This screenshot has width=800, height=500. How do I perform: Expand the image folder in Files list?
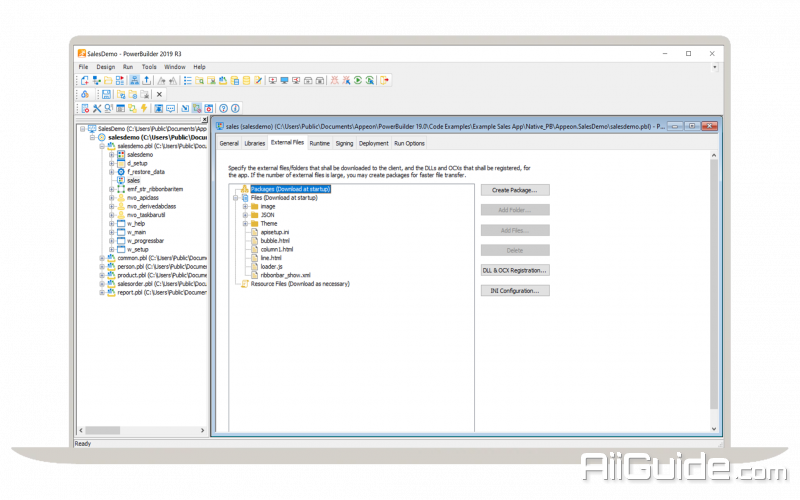coord(245,207)
